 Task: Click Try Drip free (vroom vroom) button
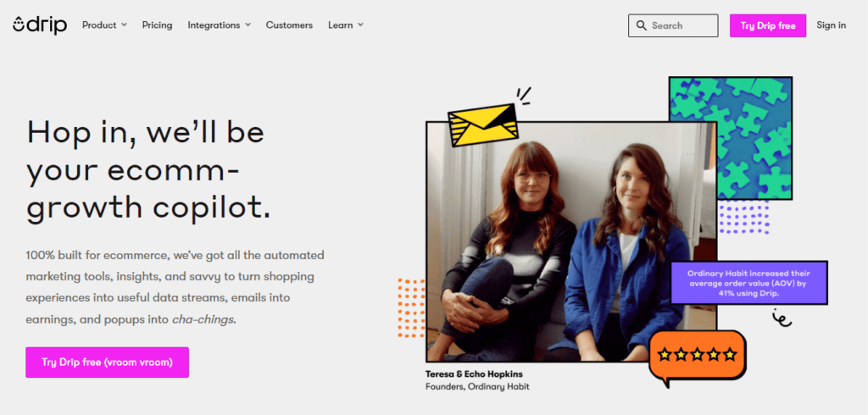[x=108, y=362]
